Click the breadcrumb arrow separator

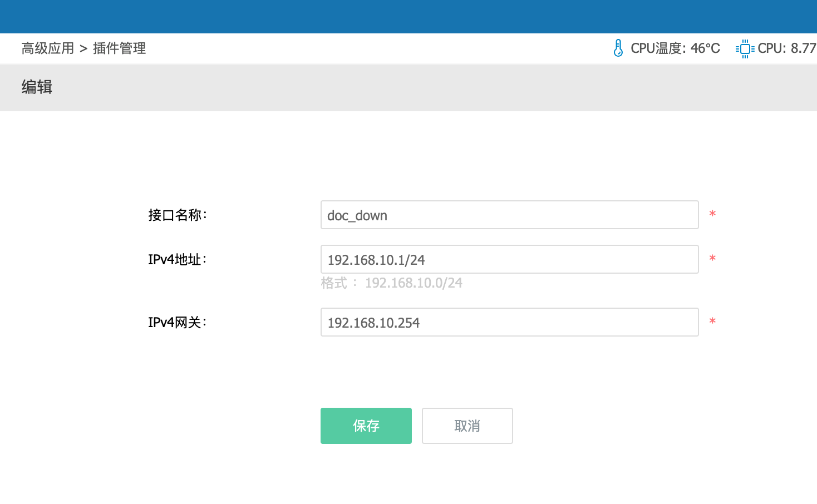[x=83, y=49]
